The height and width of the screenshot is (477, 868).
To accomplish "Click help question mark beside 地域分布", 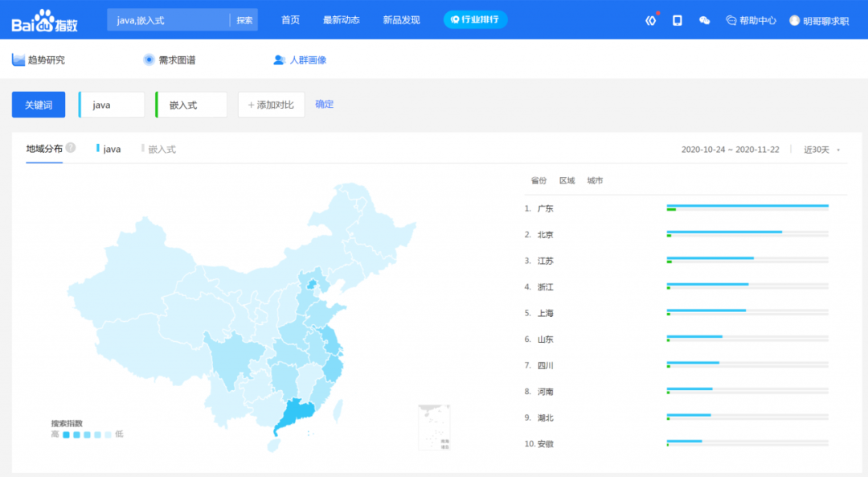I will 71,148.
